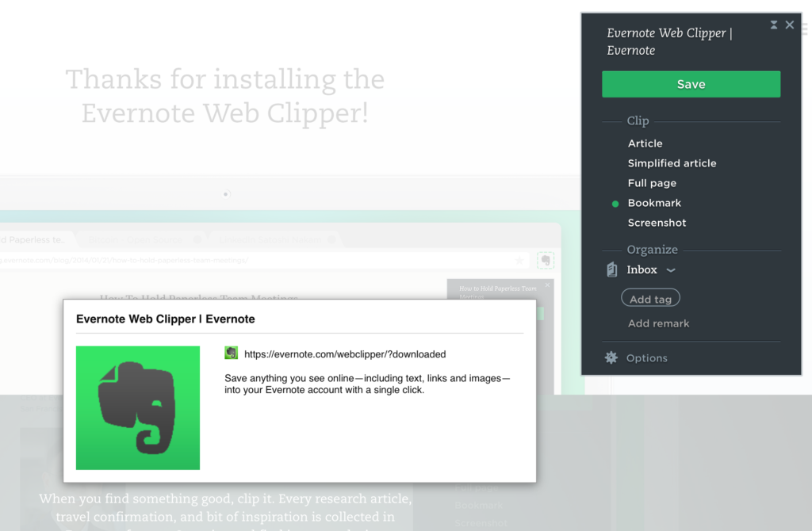Choose Simplified article clip mode
Screen dimensions: 812x531
(672, 163)
